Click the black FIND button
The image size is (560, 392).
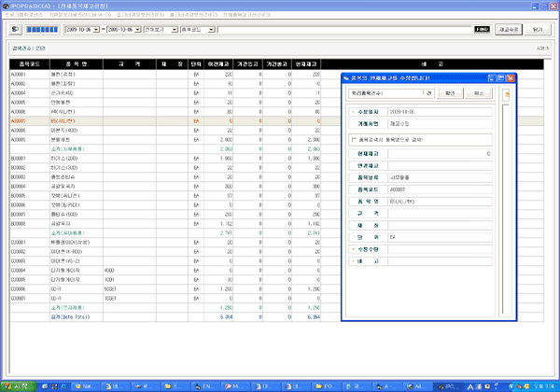482,29
